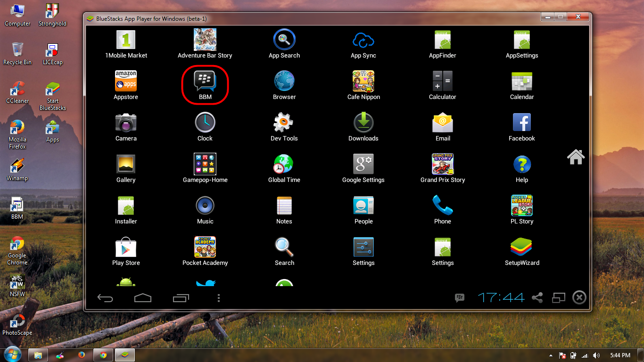This screenshot has width=644, height=362.
Task: Select the CCleaner desktop shortcut
Action: [17, 92]
